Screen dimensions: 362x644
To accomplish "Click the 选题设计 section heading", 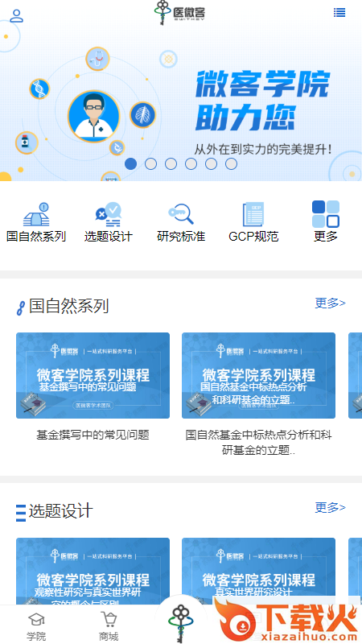I will [x=61, y=511].
